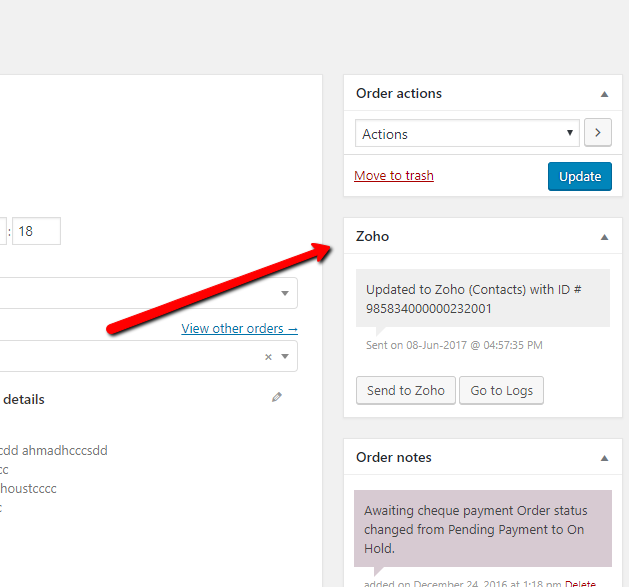Click the Order actions panel heading
Screen dimensions: 629x587
point(399,94)
